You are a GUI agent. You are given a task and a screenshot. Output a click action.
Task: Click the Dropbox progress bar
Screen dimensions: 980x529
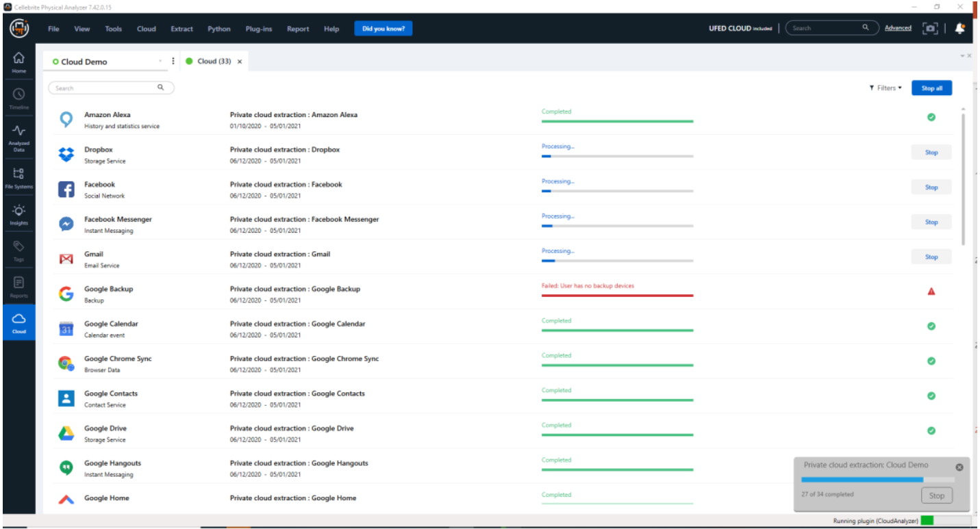click(617, 156)
